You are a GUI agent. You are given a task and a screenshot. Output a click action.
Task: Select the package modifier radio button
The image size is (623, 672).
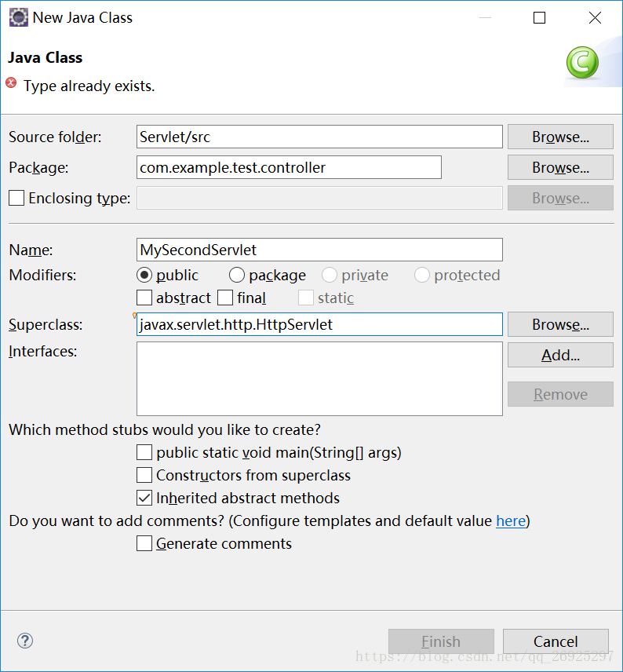[236, 275]
